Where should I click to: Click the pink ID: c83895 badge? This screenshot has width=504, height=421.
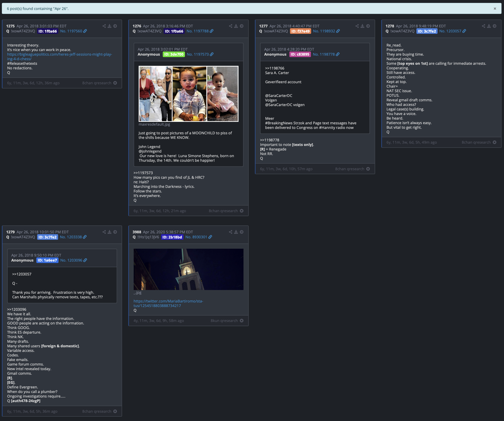(300, 54)
